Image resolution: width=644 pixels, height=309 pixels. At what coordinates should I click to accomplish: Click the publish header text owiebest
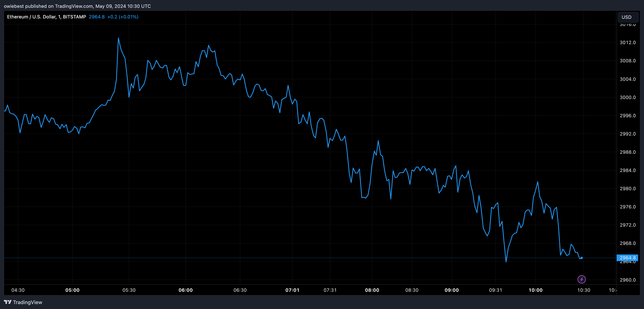click(14, 6)
